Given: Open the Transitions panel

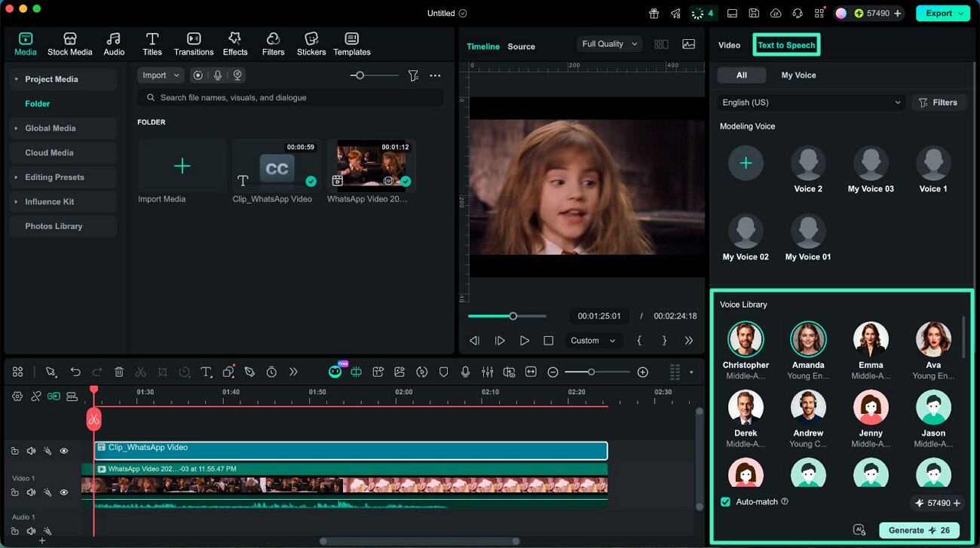Looking at the screenshot, I should coord(194,44).
